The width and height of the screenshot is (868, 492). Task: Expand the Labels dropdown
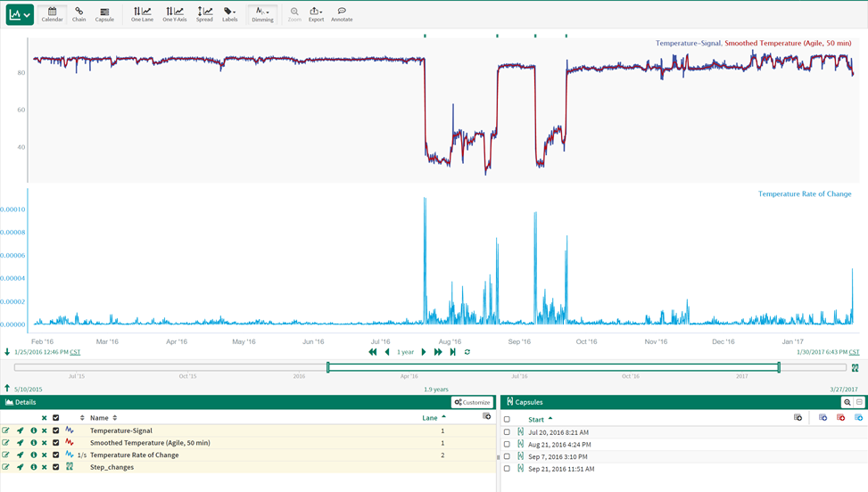pyautogui.click(x=230, y=14)
